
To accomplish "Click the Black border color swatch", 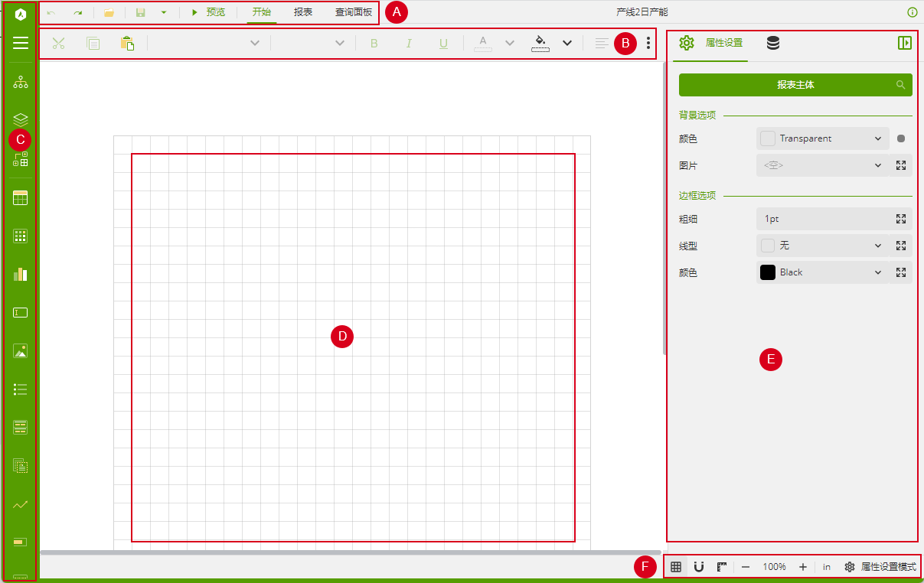I will pos(767,272).
